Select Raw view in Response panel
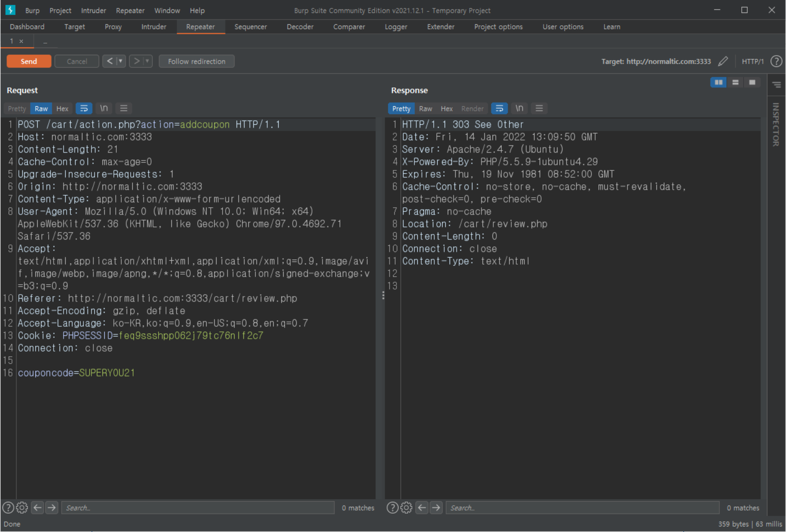The image size is (786, 532). 425,109
